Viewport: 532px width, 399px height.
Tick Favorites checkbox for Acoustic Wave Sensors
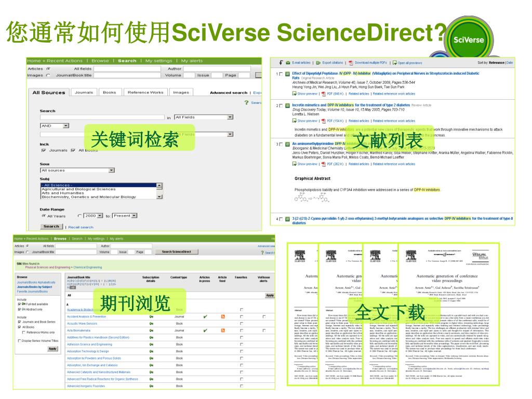coord(242,324)
